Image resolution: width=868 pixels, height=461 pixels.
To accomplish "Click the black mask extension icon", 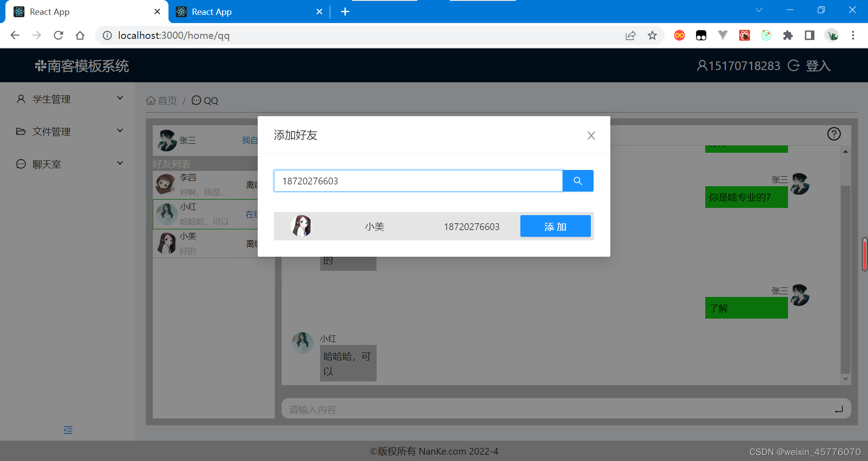I will tap(701, 35).
